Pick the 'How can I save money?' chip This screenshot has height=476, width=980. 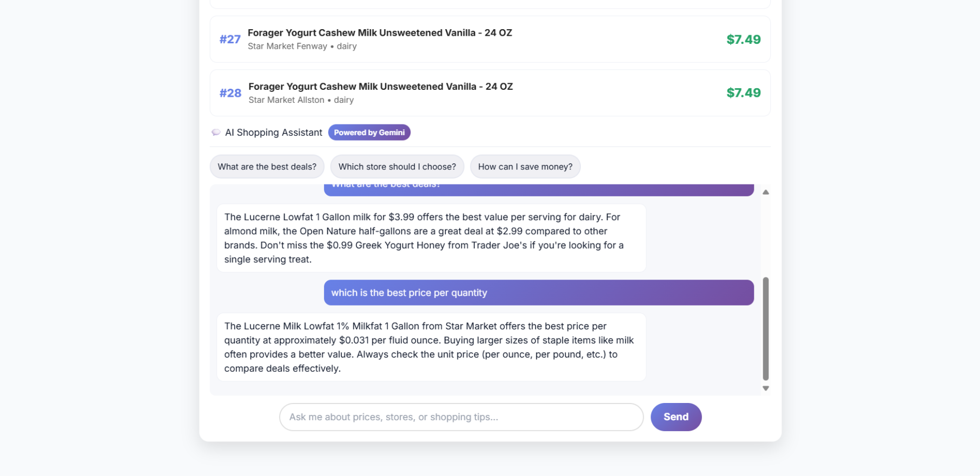525,167
